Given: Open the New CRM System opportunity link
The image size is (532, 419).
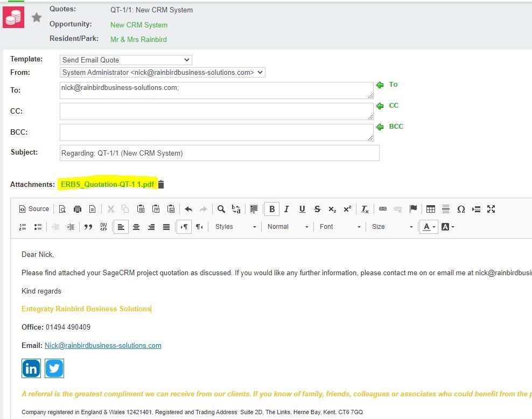Looking at the screenshot, I should [x=139, y=25].
